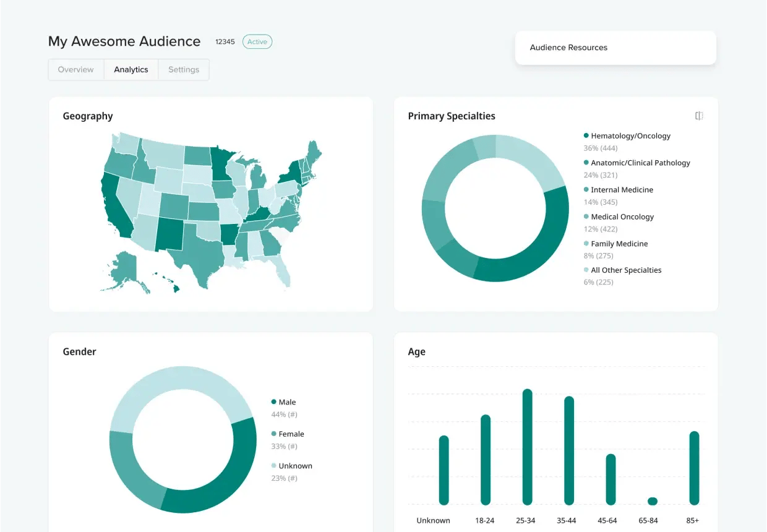Image resolution: width=767 pixels, height=532 pixels.
Task: Click the Family Medicine legend dot
Action: click(x=585, y=244)
